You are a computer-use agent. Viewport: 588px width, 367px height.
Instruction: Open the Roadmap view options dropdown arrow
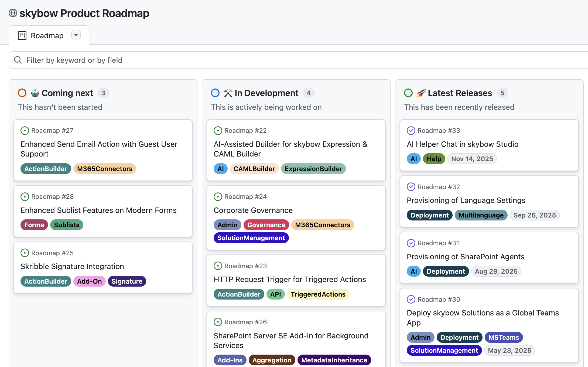[x=76, y=35]
